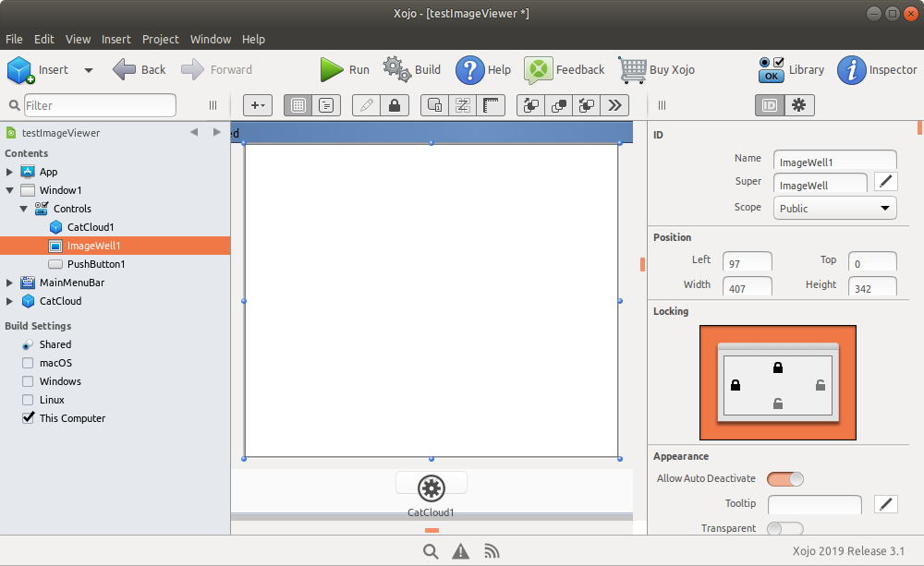Enable the Windows build target checkbox

[28, 381]
